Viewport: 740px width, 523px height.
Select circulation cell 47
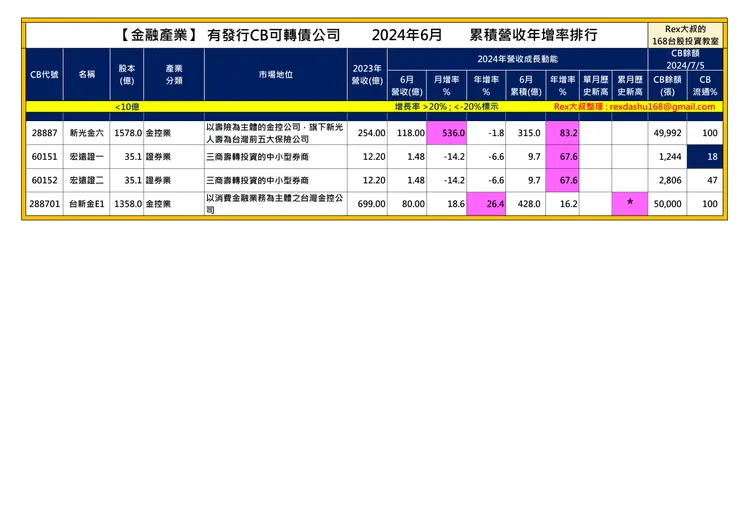click(705, 180)
